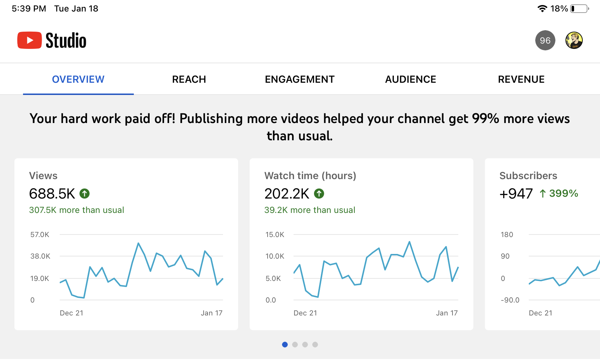Open the channel profile avatar
Viewport: 600px width, 364px height.
574,40
